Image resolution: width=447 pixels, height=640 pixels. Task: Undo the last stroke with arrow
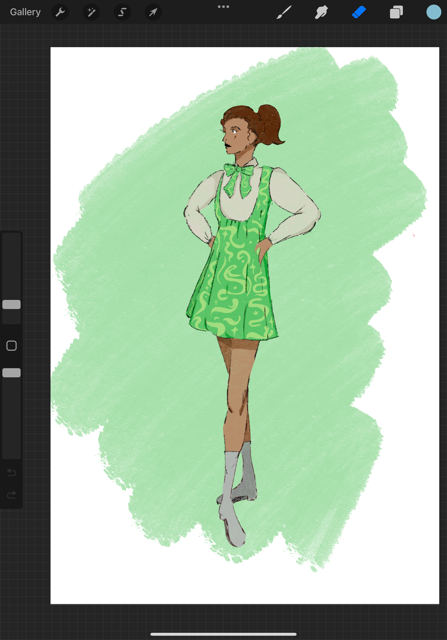[x=11, y=473]
